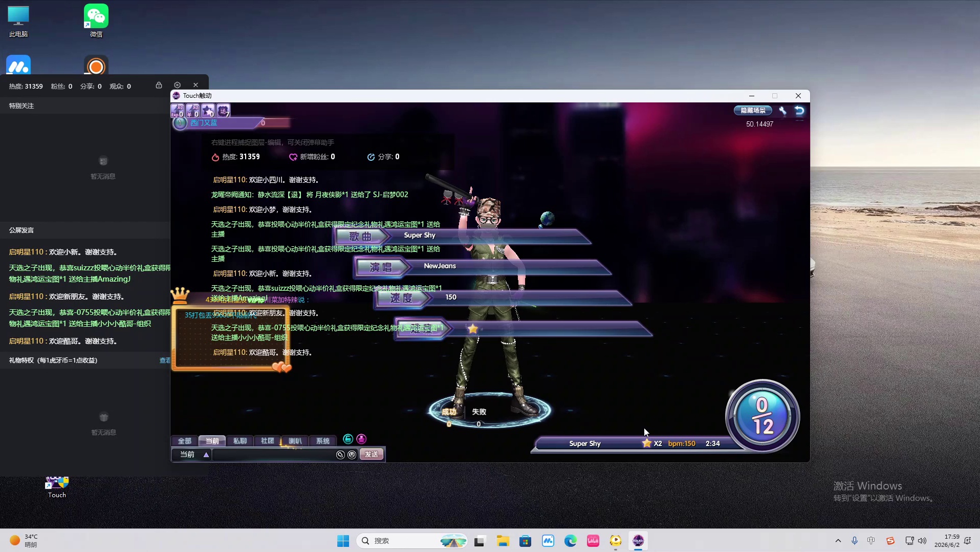Click the gold crown icon above gift box
Screen dimensions: 980x552
click(180, 295)
